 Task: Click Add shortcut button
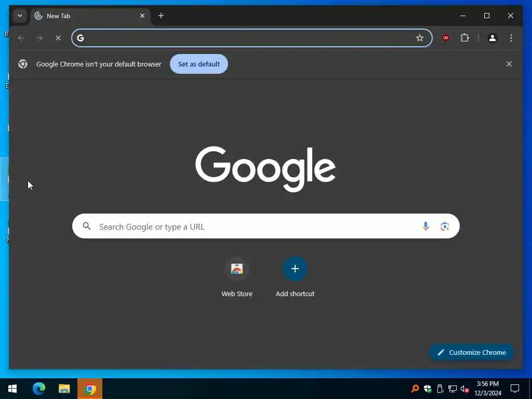[x=295, y=277]
